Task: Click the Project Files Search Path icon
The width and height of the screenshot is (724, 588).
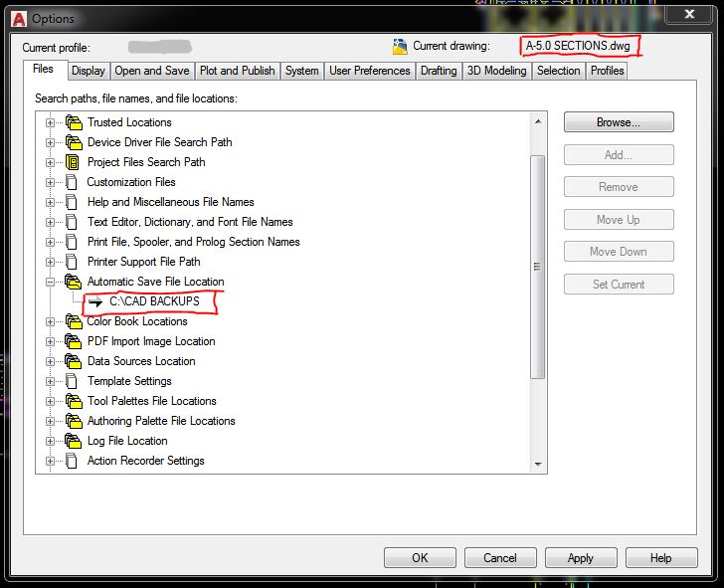Action: 72,162
